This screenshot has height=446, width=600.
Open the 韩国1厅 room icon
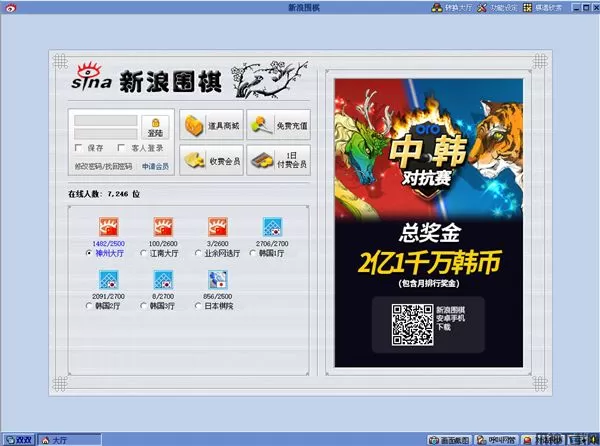click(x=272, y=227)
